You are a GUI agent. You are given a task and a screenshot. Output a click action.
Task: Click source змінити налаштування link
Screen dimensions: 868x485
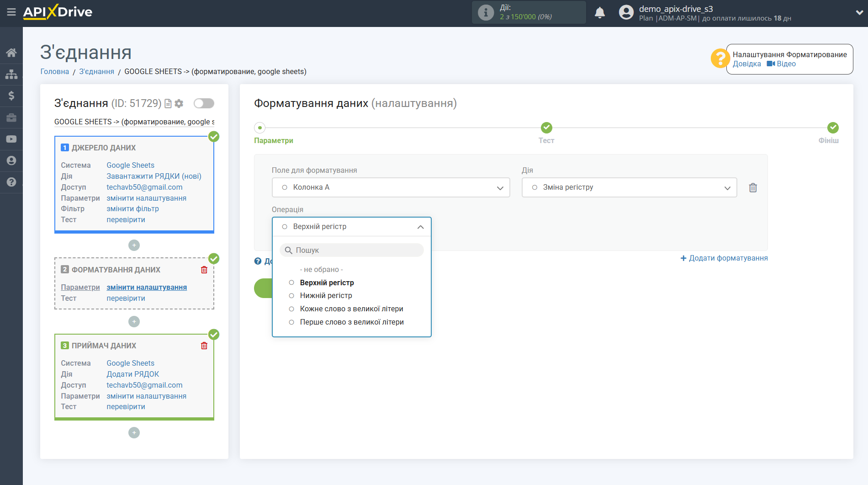point(147,198)
